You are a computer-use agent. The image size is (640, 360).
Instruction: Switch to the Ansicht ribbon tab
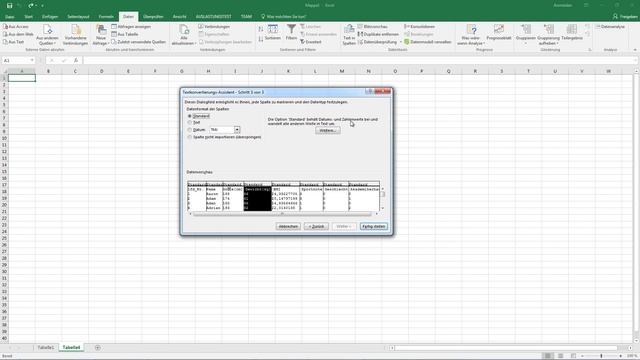pyautogui.click(x=180, y=17)
